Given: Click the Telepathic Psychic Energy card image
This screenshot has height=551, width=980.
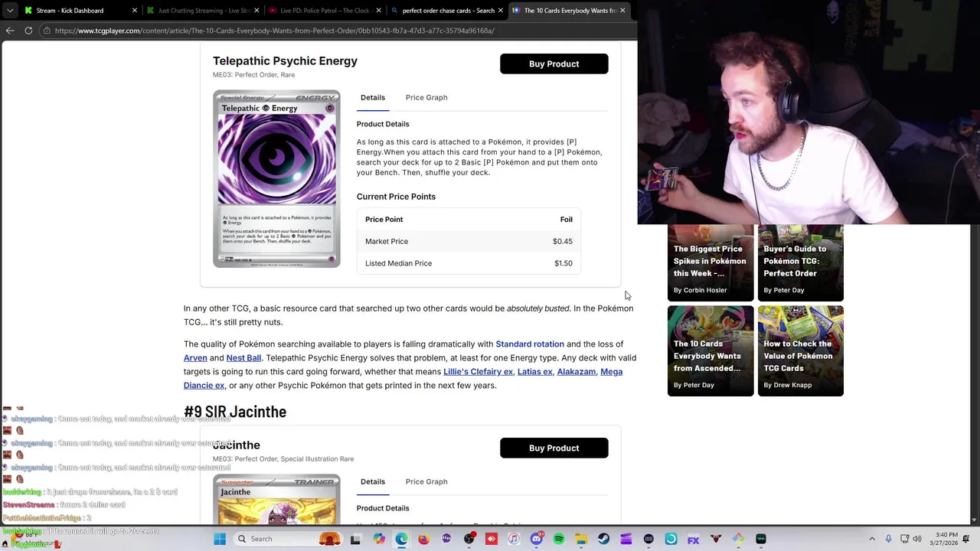Looking at the screenshot, I should click(276, 179).
